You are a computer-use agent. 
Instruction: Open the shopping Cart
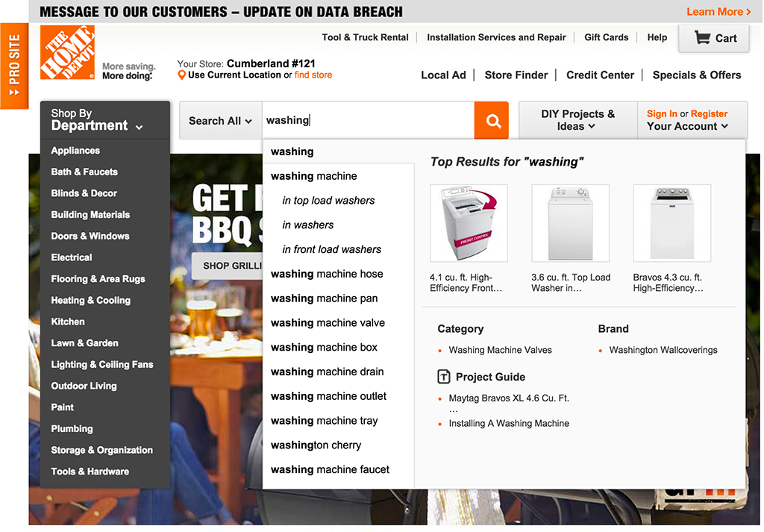point(715,38)
